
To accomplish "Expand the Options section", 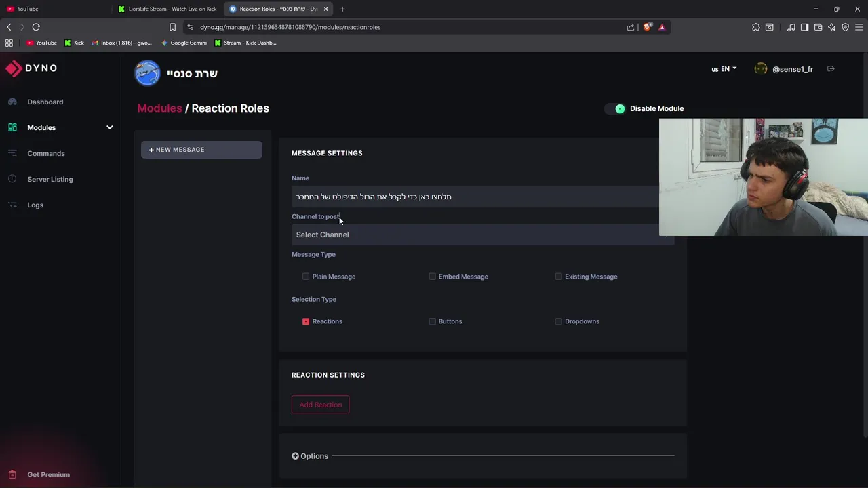I will click(310, 456).
